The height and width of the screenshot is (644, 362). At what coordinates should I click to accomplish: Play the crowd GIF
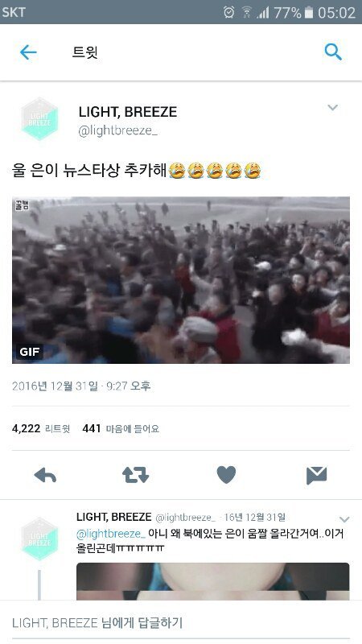point(181,280)
